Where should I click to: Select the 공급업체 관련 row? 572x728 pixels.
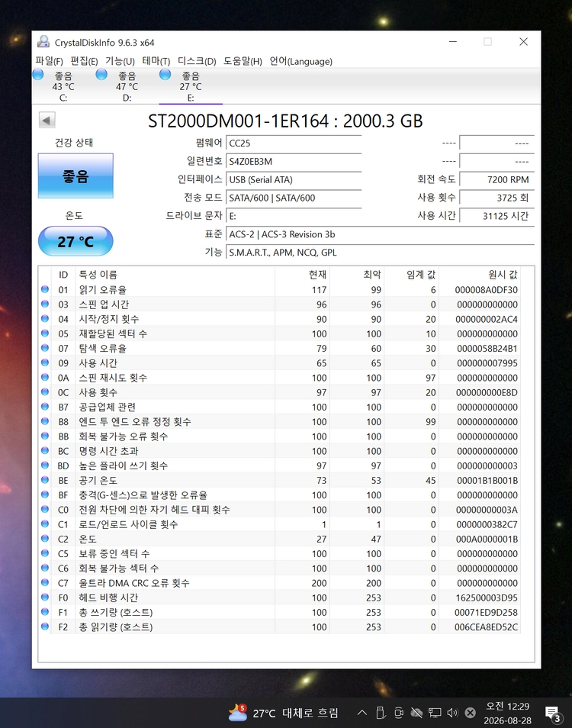click(x=279, y=407)
